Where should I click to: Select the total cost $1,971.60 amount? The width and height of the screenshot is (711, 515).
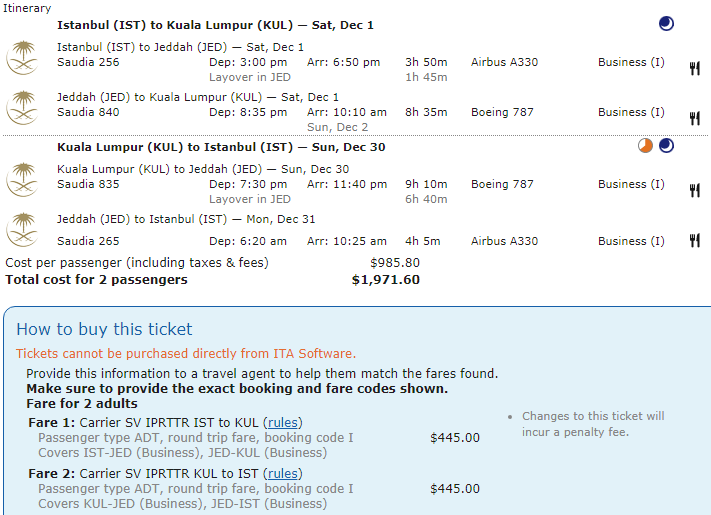pyautogui.click(x=385, y=280)
